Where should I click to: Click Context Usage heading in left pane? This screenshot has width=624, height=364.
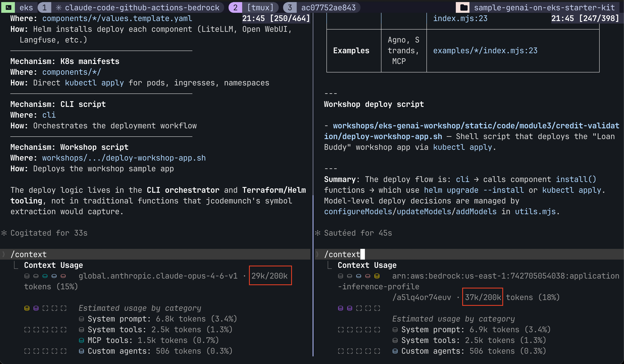click(54, 265)
